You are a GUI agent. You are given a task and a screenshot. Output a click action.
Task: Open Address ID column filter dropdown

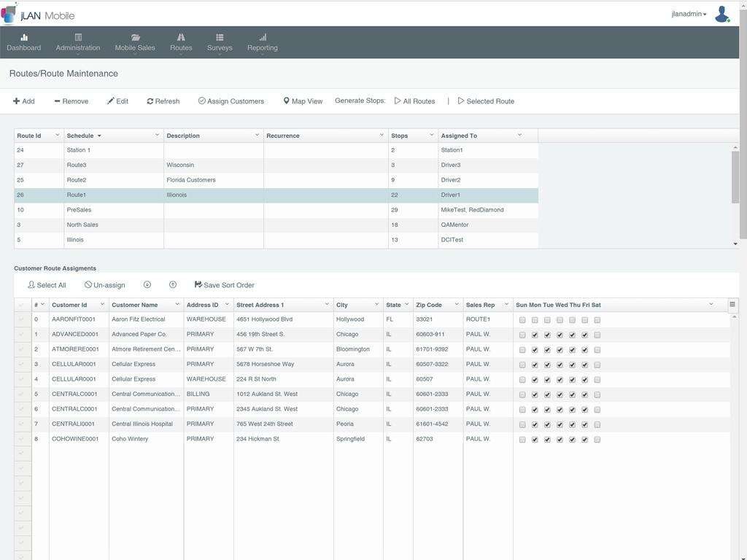click(x=227, y=304)
